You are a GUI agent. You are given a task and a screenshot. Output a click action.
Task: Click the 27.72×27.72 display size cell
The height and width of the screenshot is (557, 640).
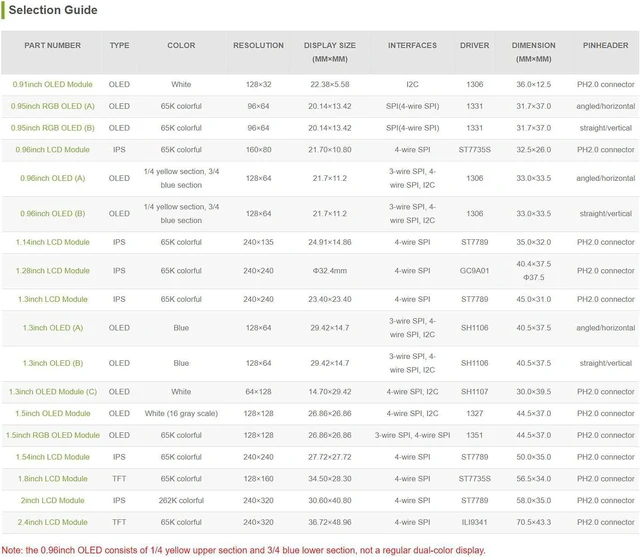[330, 457]
